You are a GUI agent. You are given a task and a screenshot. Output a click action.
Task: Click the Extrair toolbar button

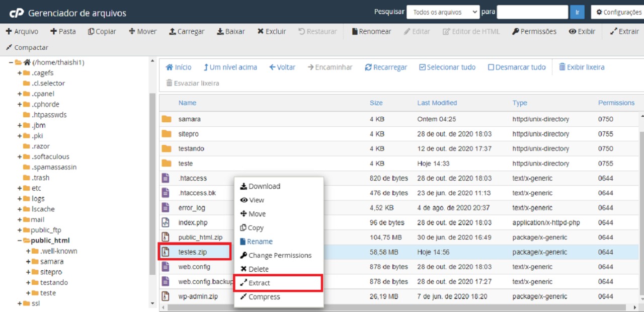pos(624,31)
